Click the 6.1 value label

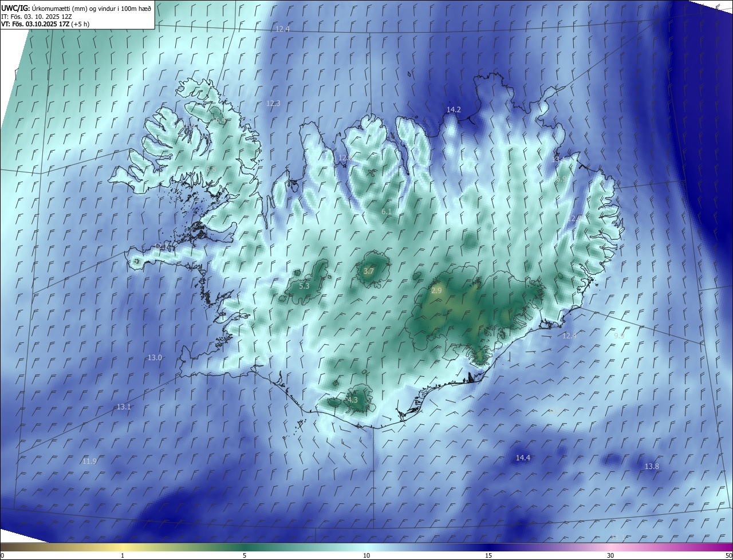pos(387,212)
